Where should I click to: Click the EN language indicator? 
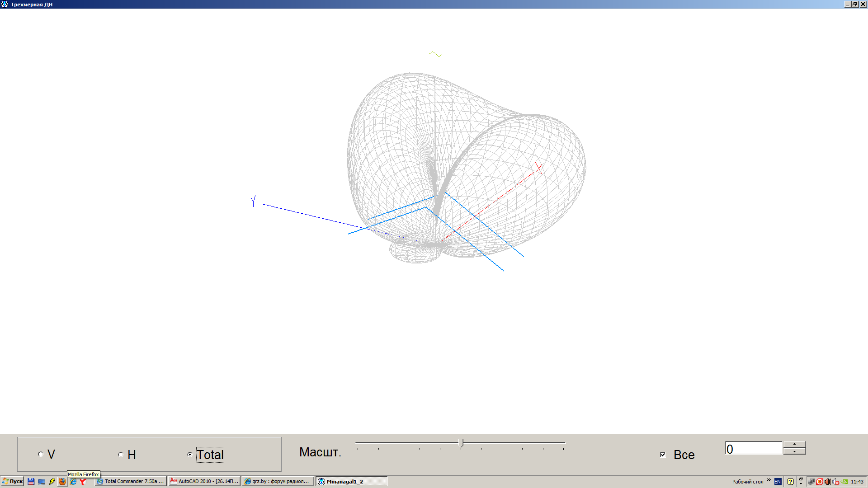778,482
